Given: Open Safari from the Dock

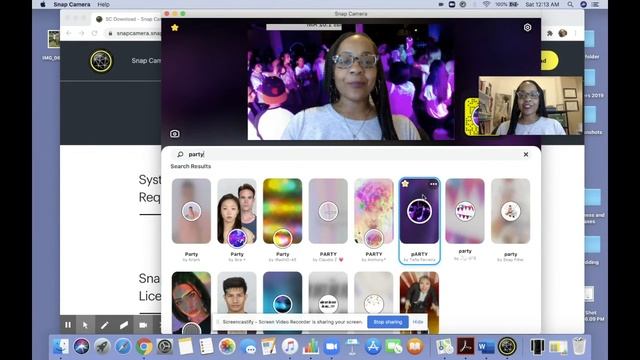Looking at the screenshot, I should (123, 347).
